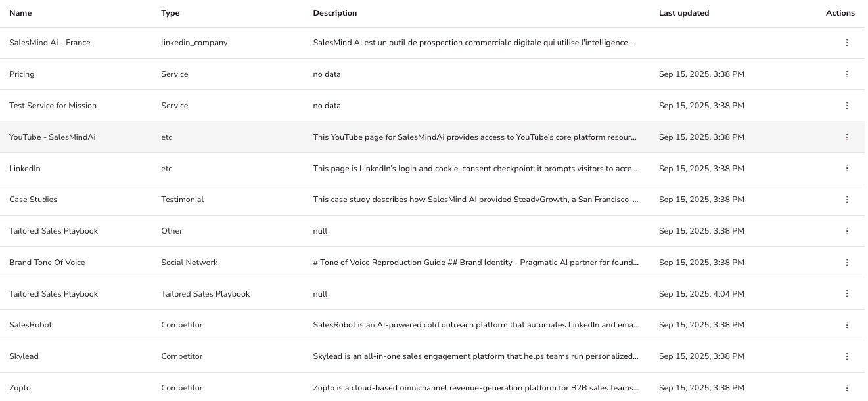
Task: Show actions for Test Service for Mission
Action: click(846, 106)
